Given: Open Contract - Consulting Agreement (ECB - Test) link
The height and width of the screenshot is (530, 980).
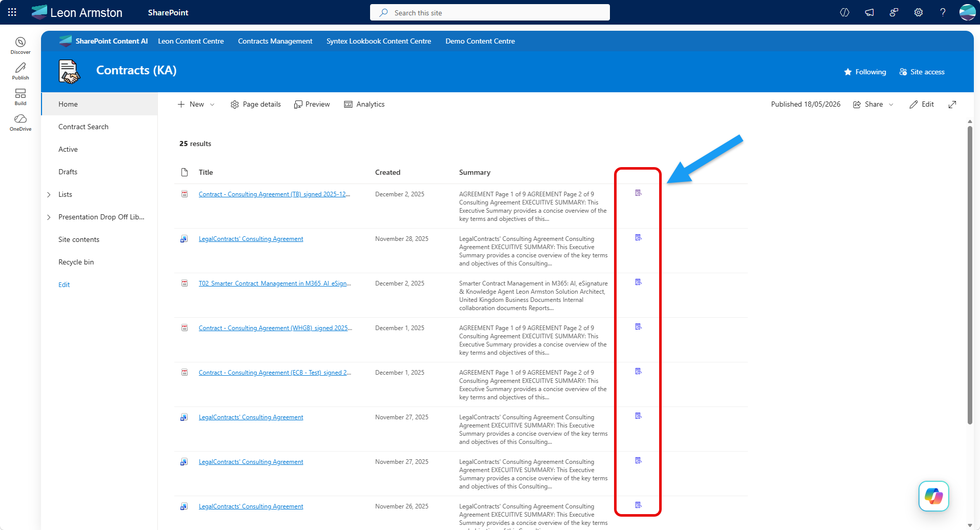Looking at the screenshot, I should [x=275, y=373].
